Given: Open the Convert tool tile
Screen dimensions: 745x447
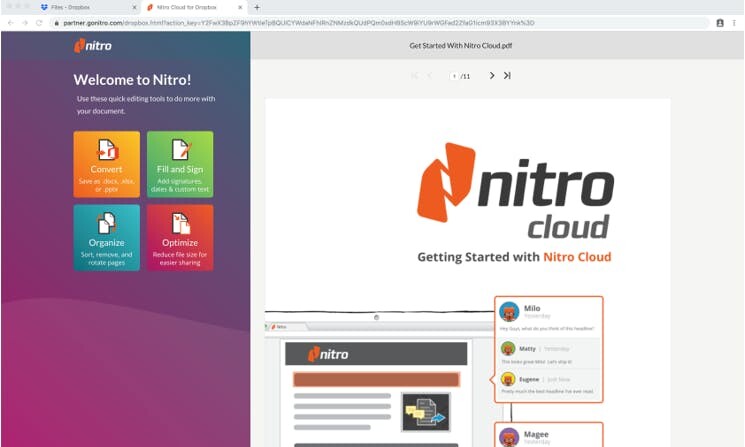Looking at the screenshot, I should click(x=106, y=164).
